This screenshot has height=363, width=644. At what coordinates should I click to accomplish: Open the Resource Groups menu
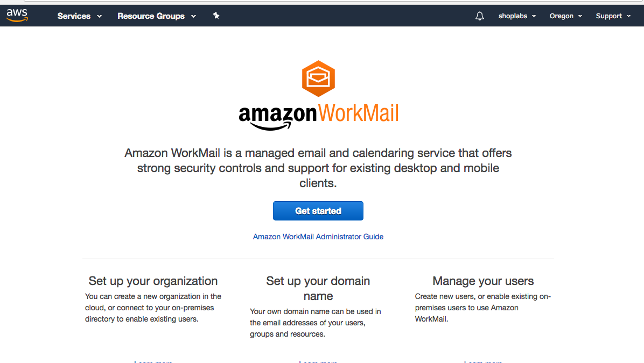coord(151,16)
